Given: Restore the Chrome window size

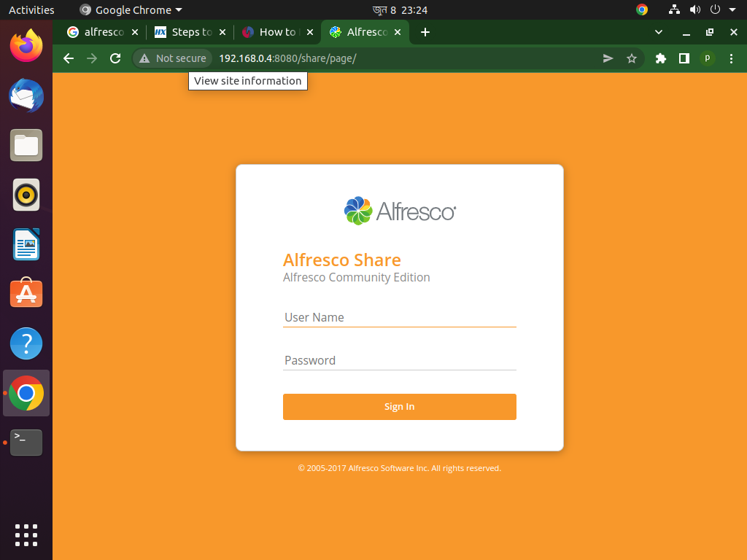Looking at the screenshot, I should 710,32.
